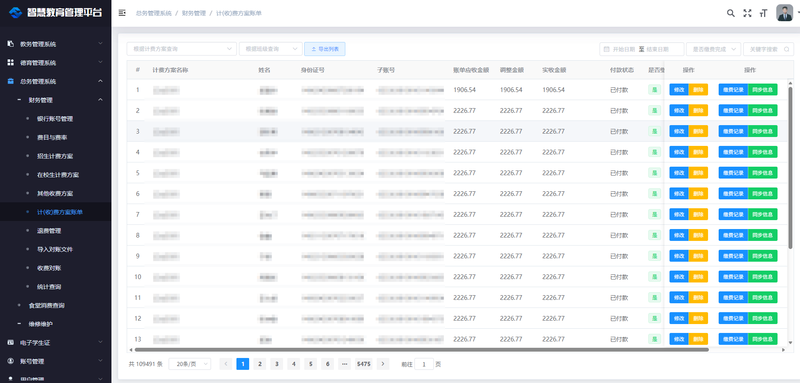Click the 电子学生证 card icon
The image size is (800, 383).
click(x=10, y=343)
